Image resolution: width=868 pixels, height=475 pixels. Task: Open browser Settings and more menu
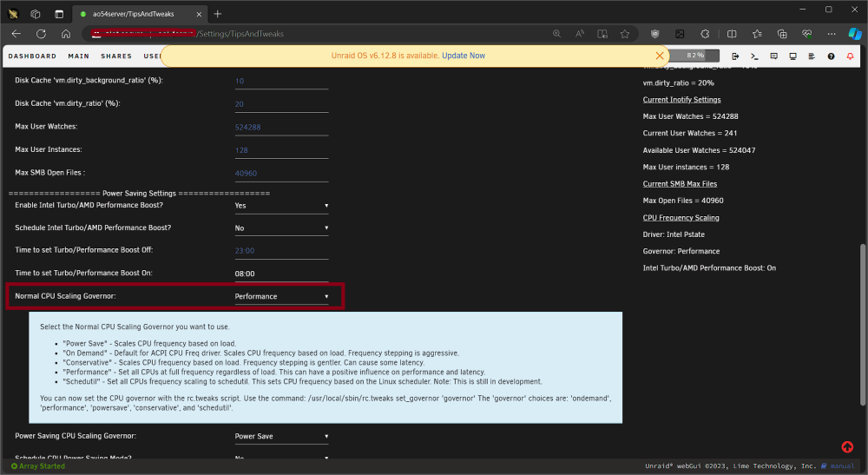[x=832, y=34]
